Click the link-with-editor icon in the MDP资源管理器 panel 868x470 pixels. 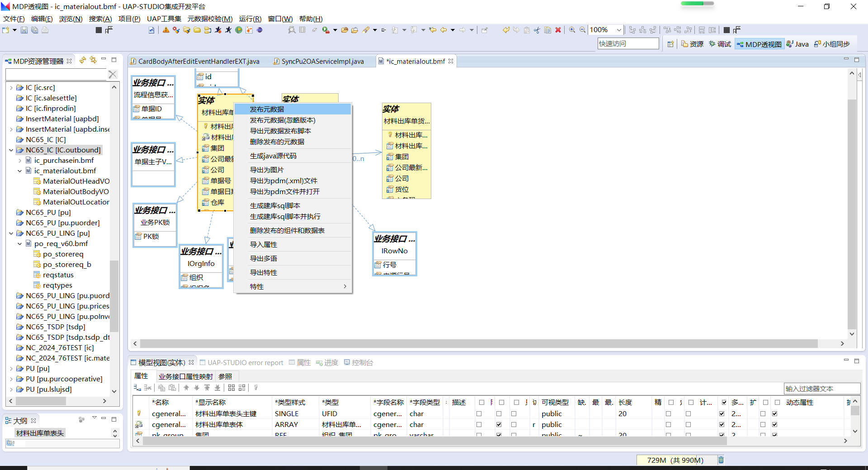(93, 60)
